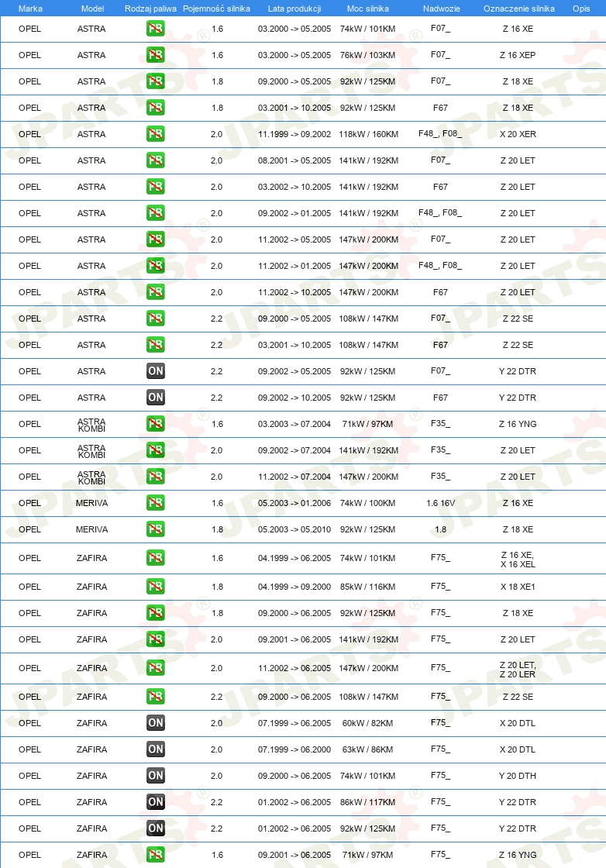
Task: Select the 1.6 16V body cell for Meriva
Action: click(x=440, y=503)
